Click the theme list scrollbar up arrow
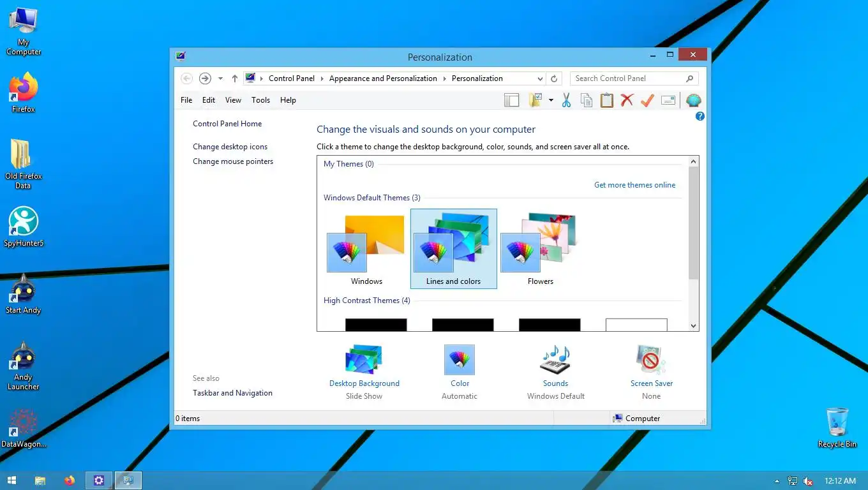 (694, 161)
